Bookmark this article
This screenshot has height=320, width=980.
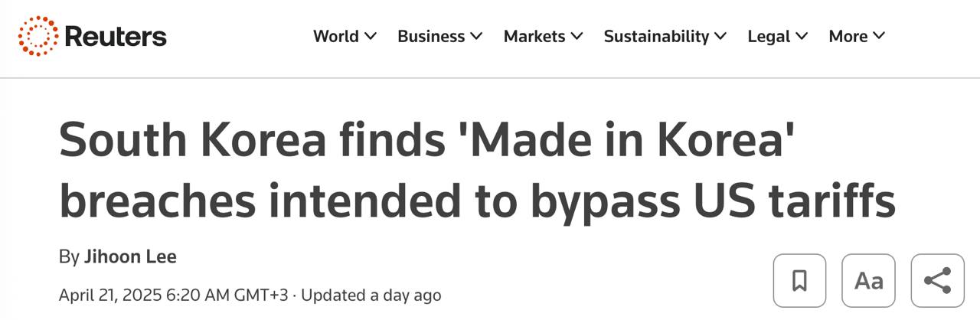[x=799, y=280]
